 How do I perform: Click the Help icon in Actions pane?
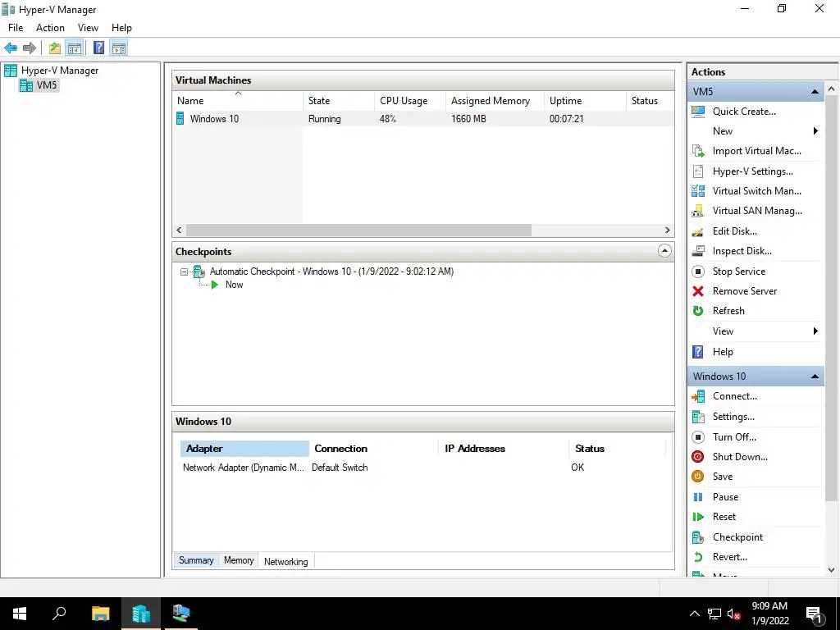[698, 352]
